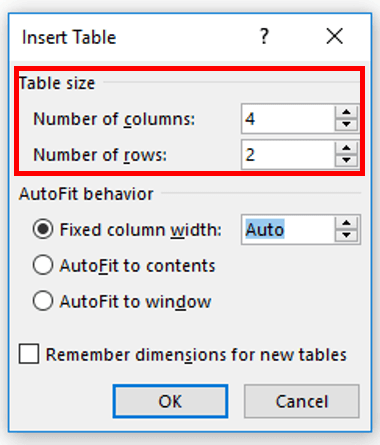Click the OK button
The width and height of the screenshot is (380, 445).
[x=170, y=401]
